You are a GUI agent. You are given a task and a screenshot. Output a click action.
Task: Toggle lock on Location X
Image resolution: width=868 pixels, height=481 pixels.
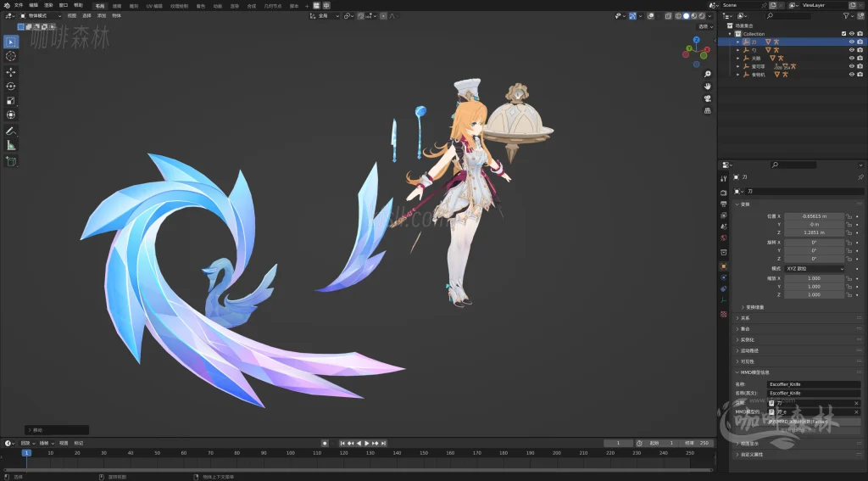(849, 216)
